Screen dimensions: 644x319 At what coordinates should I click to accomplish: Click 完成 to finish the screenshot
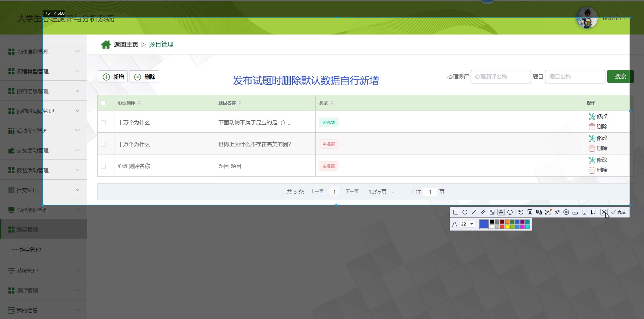point(618,212)
